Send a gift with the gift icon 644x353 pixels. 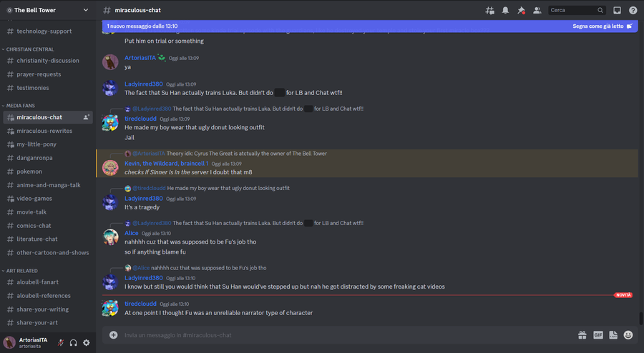[582, 334]
